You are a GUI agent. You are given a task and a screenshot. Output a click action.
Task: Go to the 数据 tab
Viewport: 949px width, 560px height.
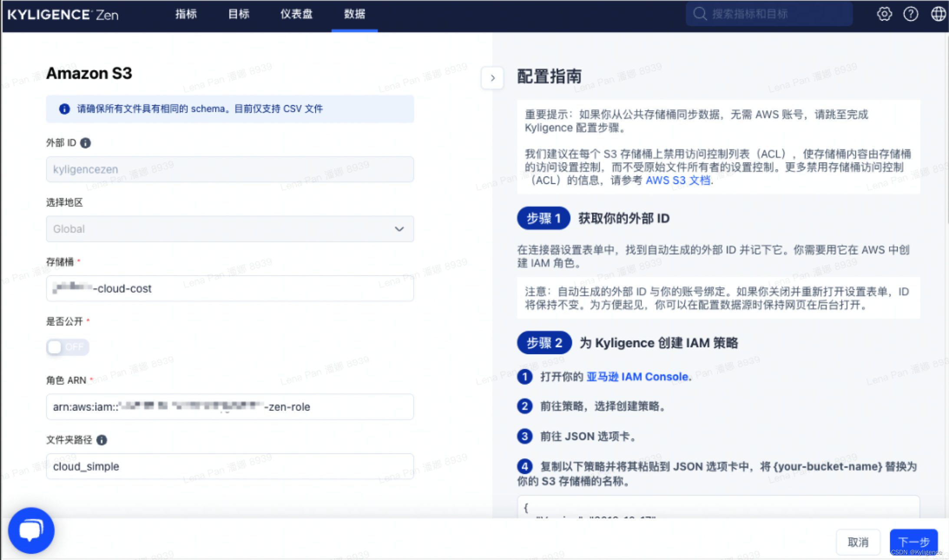(x=355, y=14)
